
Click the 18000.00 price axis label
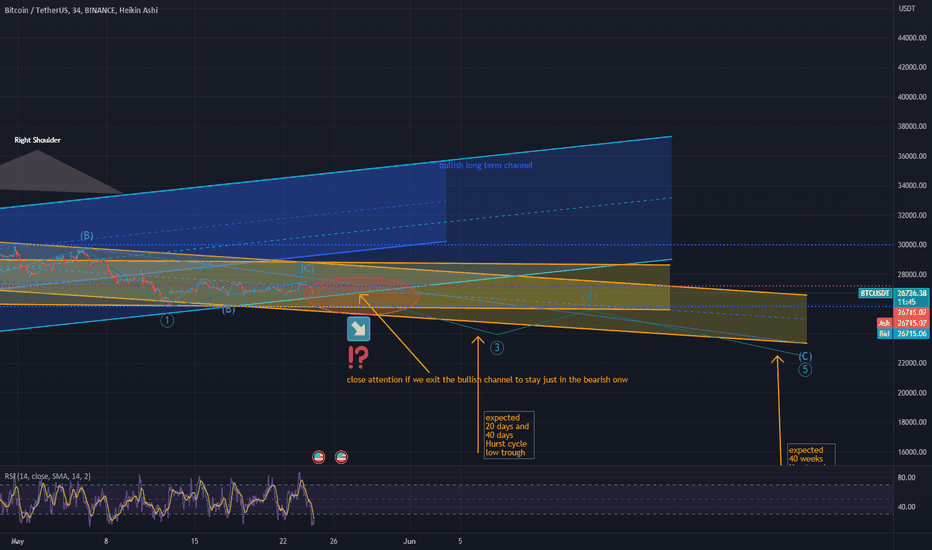tap(912, 422)
